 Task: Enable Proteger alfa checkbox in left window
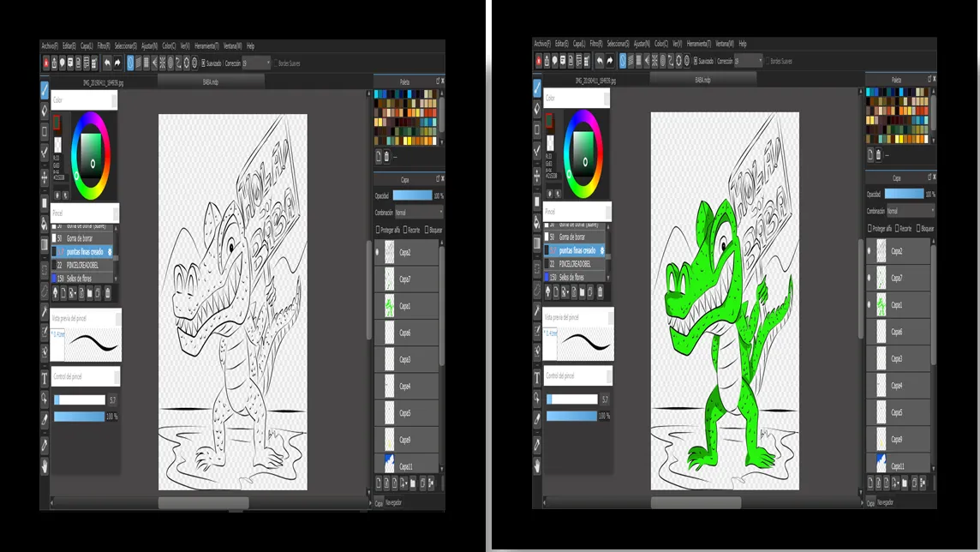(x=378, y=229)
